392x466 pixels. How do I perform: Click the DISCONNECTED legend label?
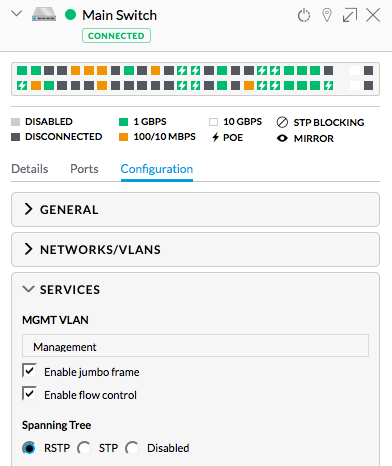click(x=64, y=137)
